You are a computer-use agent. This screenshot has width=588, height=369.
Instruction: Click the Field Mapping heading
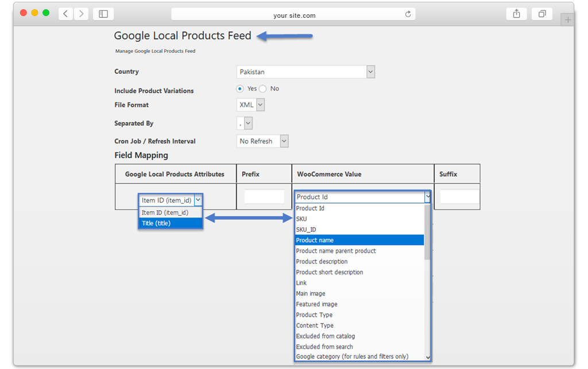pyautogui.click(x=141, y=156)
